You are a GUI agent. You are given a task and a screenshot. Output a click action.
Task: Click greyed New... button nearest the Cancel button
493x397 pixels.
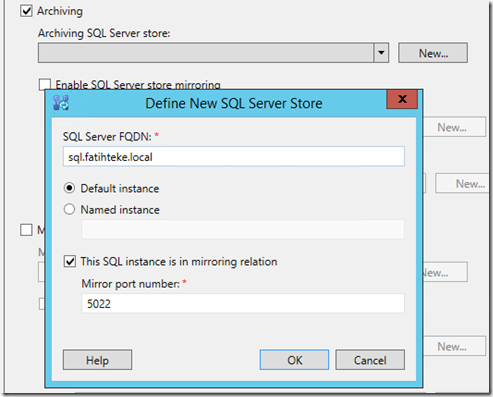[x=454, y=346]
